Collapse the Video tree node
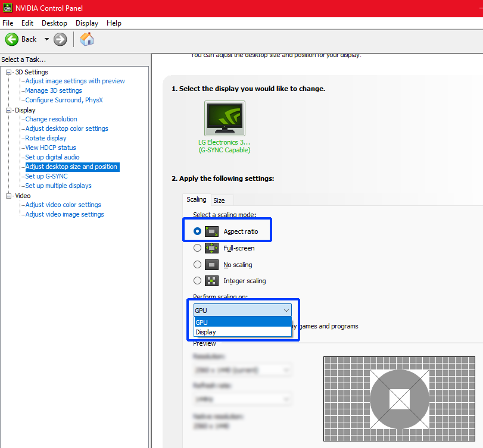Viewport: 483px width, 448px height. click(x=8, y=196)
